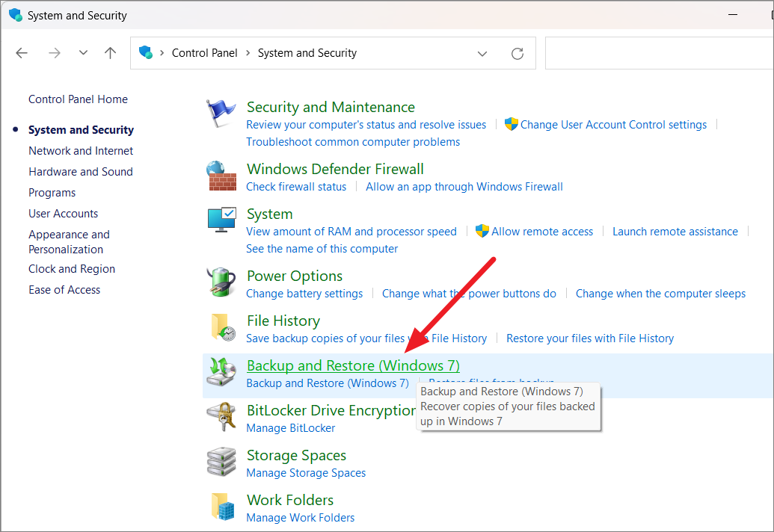This screenshot has height=532, width=774.
Task: Open Power Options via the battery icon
Action: click(x=221, y=281)
